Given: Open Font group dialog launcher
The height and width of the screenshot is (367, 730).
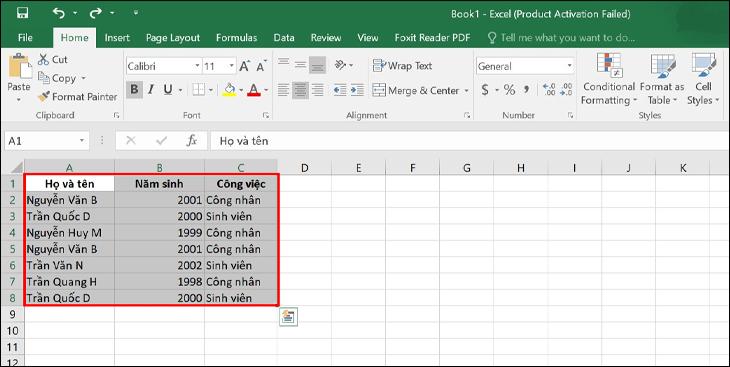Looking at the screenshot, I should coord(265,115).
